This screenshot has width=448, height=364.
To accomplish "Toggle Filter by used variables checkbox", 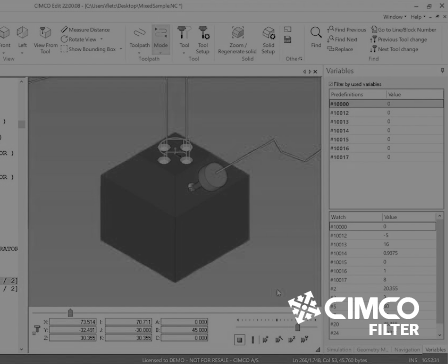I will (x=331, y=84).
